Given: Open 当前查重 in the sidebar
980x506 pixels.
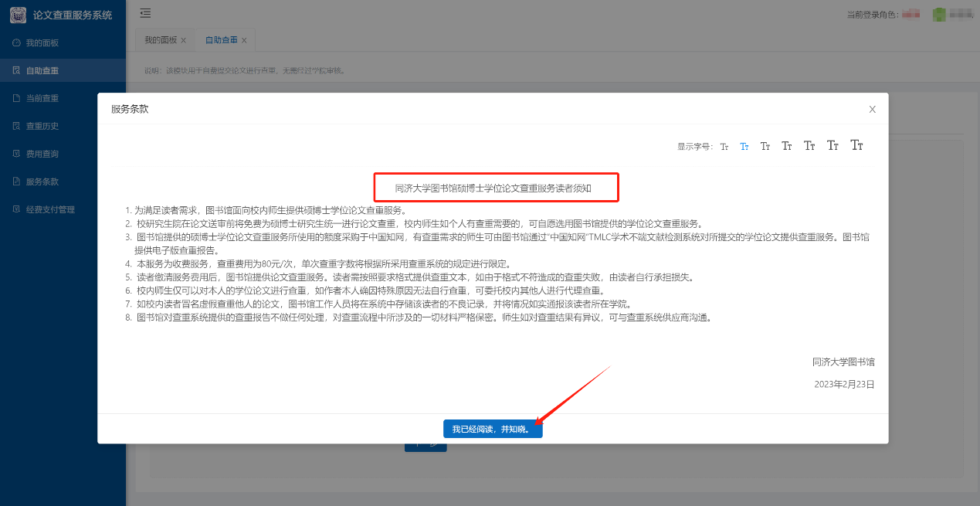Looking at the screenshot, I should pyautogui.click(x=42, y=98).
